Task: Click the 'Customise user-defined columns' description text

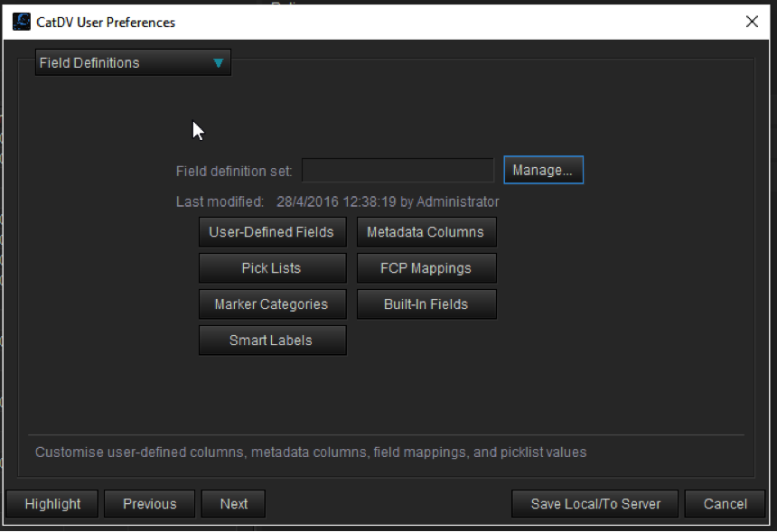Action: tap(311, 453)
